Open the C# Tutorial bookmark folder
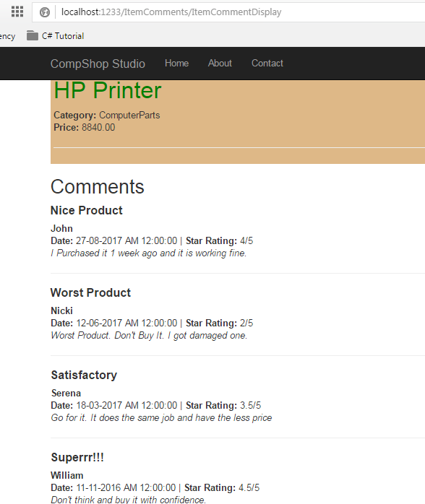Viewport: 425px width, 504px height. [x=55, y=35]
